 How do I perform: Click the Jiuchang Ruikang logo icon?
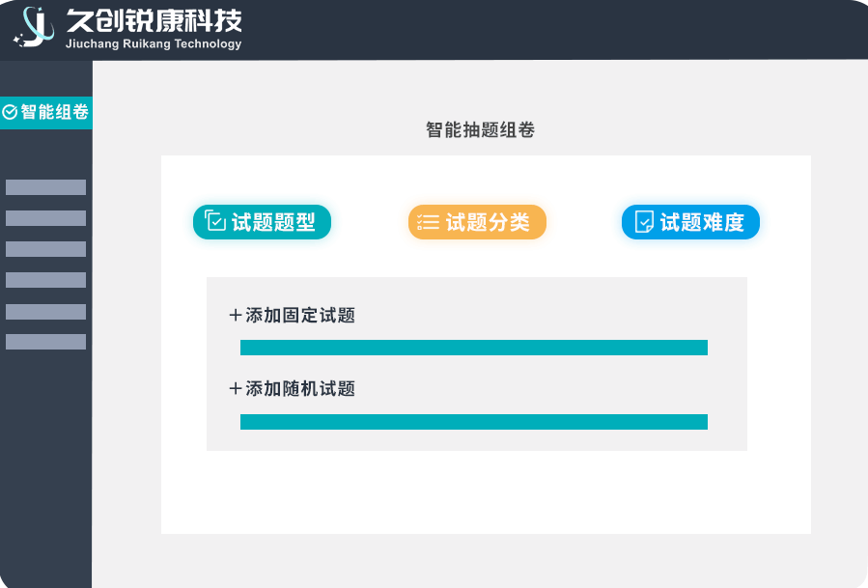[x=33, y=27]
